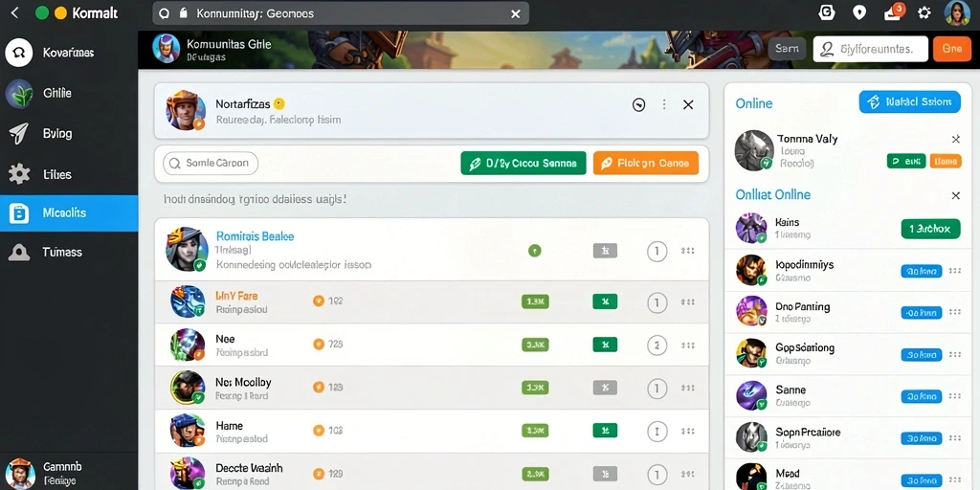Open notifications icon with red badge

[894, 12]
